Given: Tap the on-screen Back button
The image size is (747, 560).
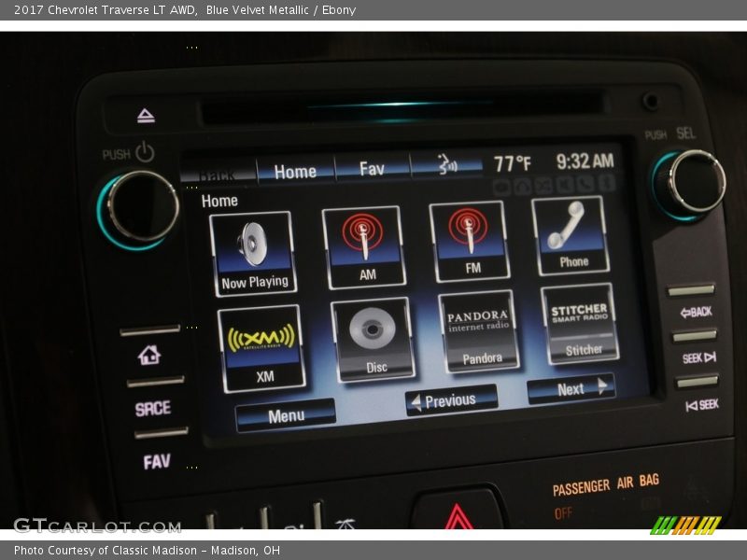Looking at the screenshot, I should 218,175.
